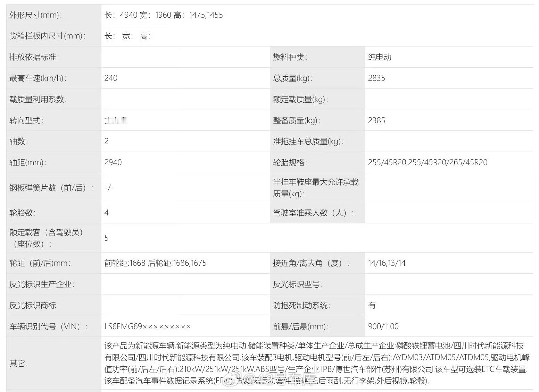Image resolution: width=539 pixels, height=392 pixels.
Task: Select the total mass value 2835
Action: pos(376,78)
